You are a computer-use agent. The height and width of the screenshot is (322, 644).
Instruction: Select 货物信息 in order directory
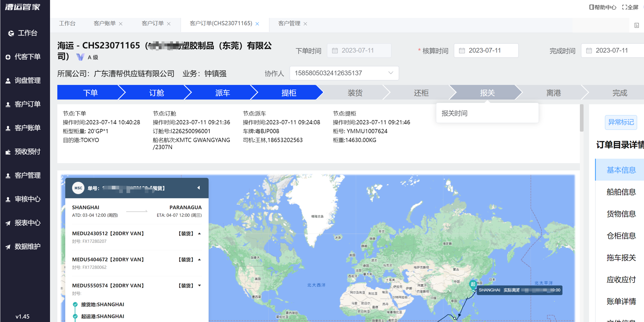621,214
